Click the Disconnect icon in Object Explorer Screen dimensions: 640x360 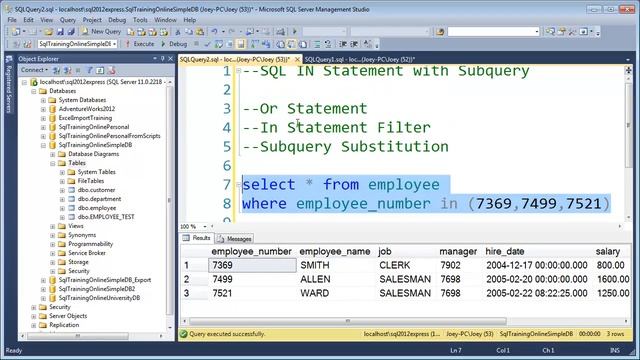67,71
